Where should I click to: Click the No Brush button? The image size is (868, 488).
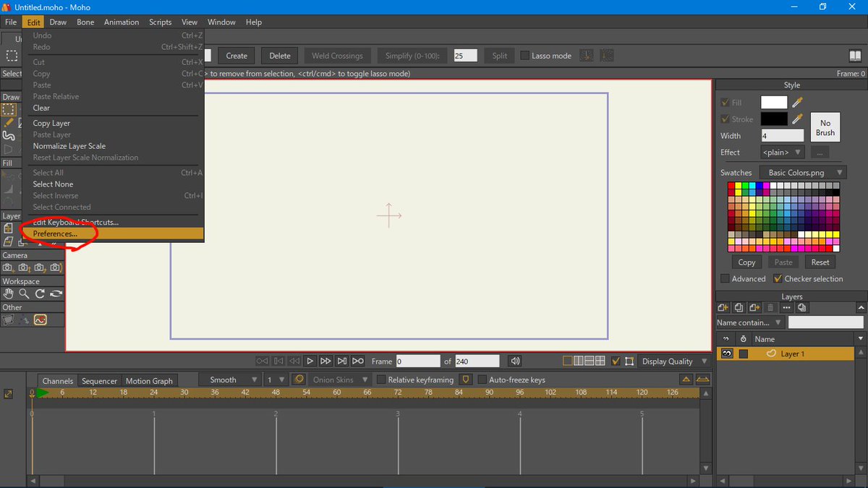pos(825,128)
